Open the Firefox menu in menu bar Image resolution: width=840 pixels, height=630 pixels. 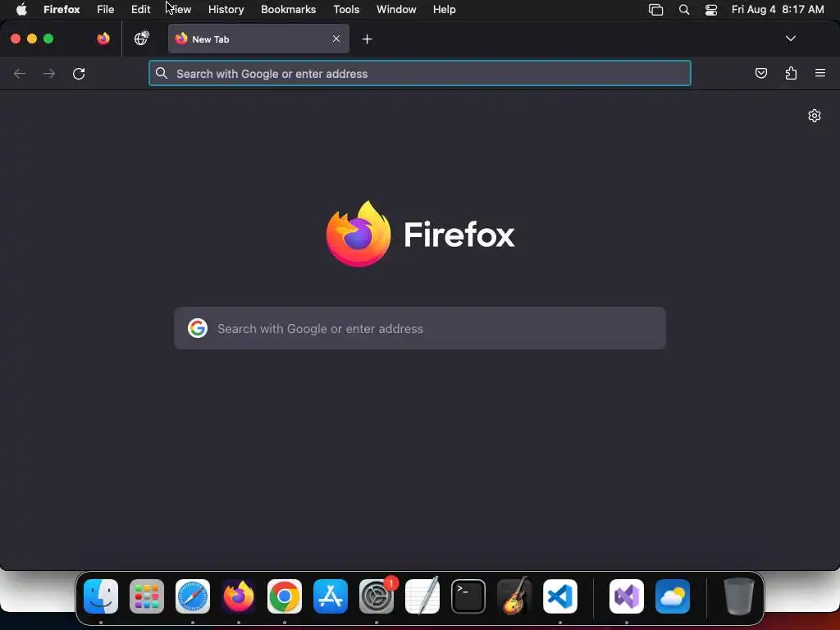(x=62, y=10)
